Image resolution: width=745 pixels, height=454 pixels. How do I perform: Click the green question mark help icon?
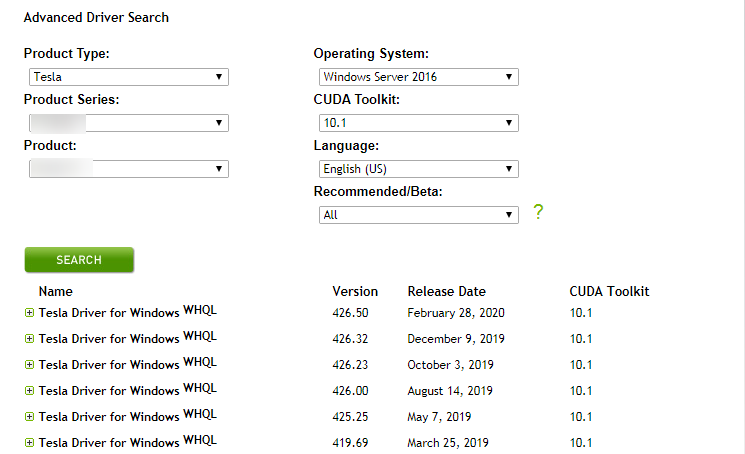(x=538, y=212)
